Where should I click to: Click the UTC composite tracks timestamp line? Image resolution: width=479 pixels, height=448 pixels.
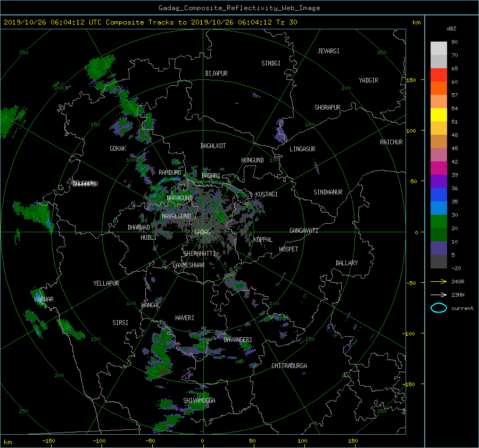click(x=150, y=22)
